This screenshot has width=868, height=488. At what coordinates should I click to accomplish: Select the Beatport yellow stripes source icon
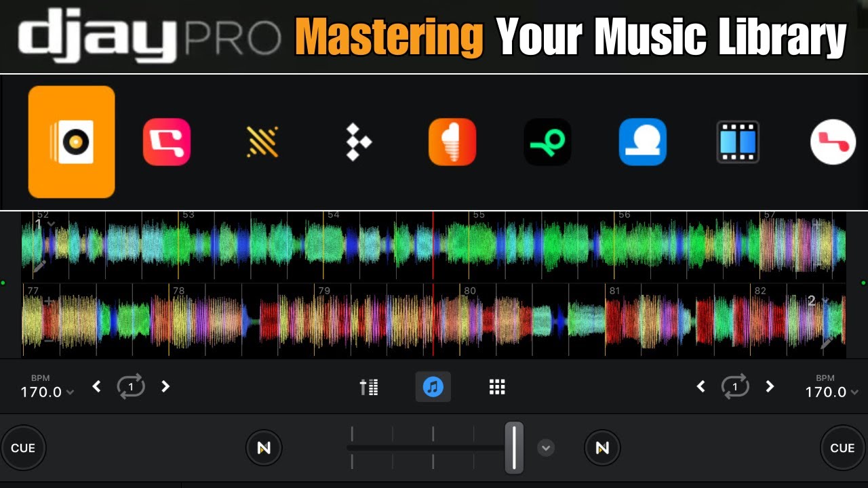(x=262, y=142)
